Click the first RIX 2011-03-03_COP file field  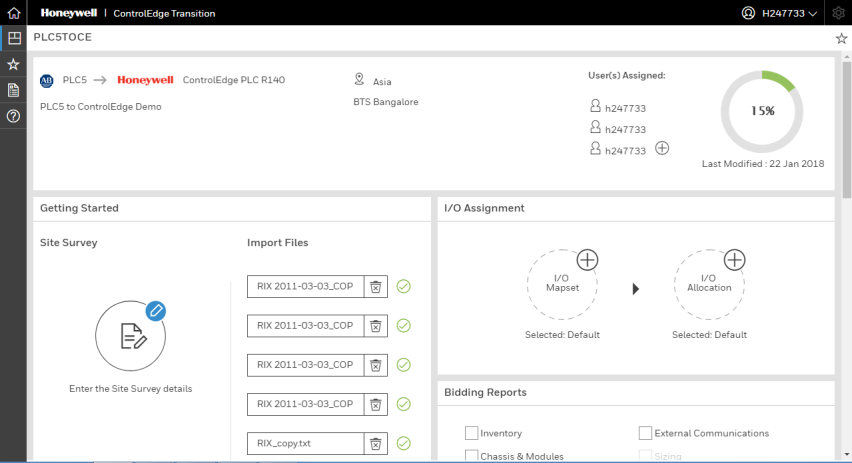coord(305,286)
